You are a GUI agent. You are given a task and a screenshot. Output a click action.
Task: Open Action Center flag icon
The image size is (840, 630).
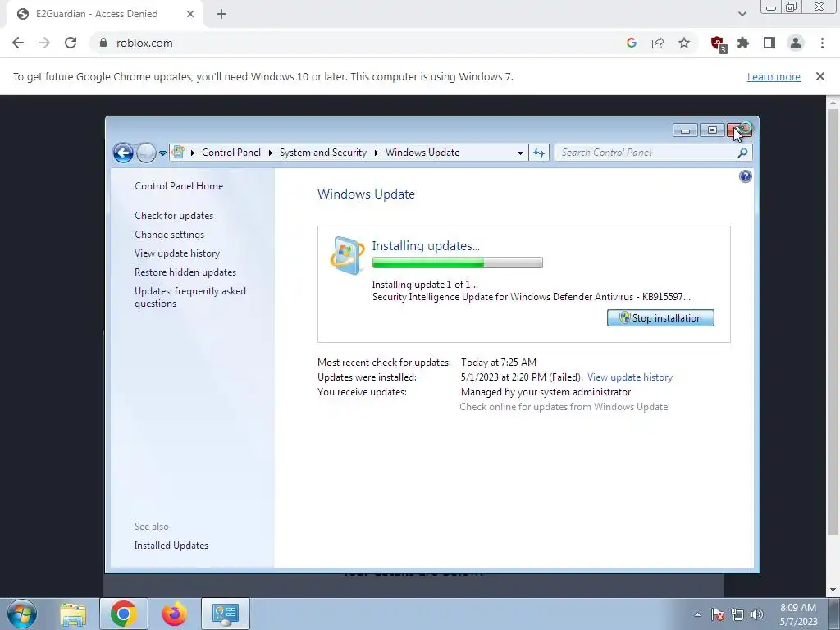[x=717, y=614]
